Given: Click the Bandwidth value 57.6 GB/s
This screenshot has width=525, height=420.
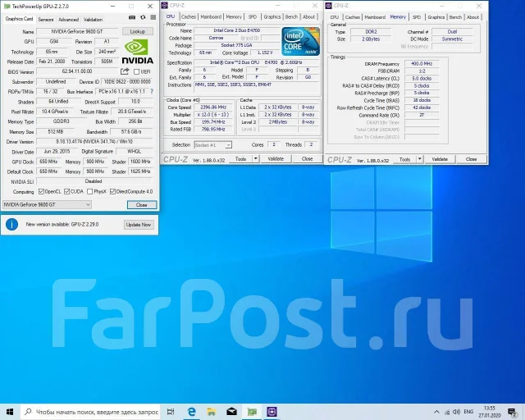Looking at the screenshot, I should (131, 131).
